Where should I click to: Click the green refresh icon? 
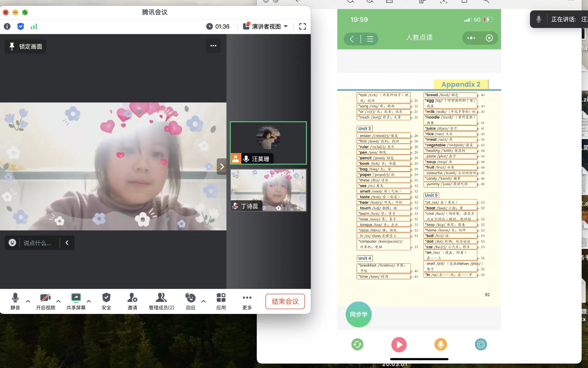(x=357, y=344)
